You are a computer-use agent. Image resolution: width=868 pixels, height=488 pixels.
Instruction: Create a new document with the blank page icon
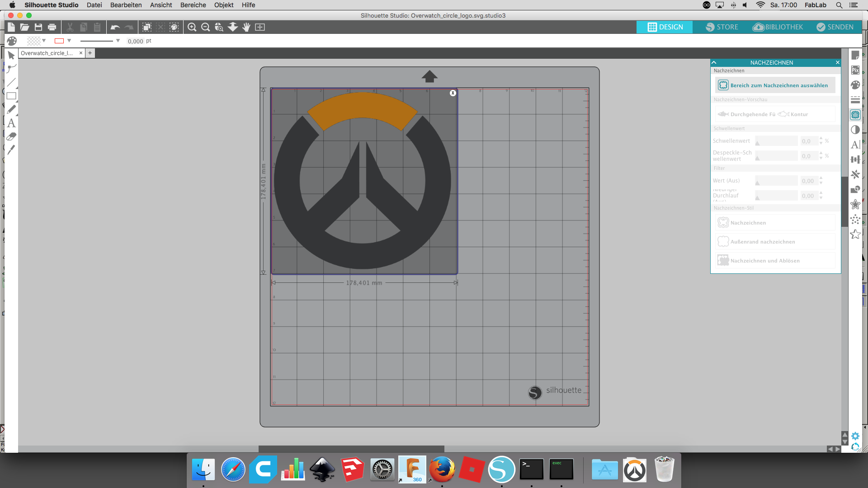[11, 27]
